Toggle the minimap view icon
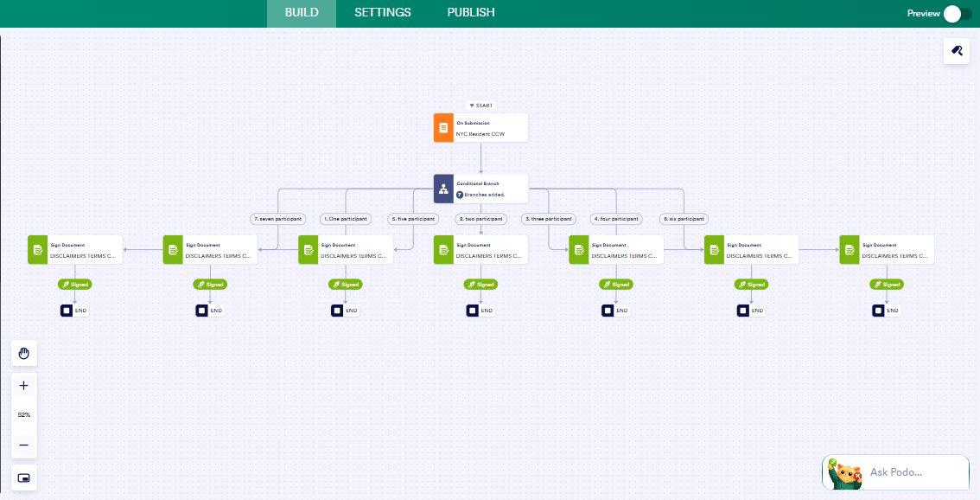 coord(23,478)
